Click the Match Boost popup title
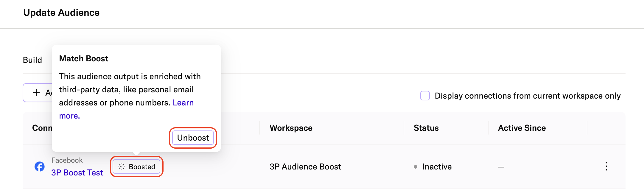644x196 pixels. [84, 59]
